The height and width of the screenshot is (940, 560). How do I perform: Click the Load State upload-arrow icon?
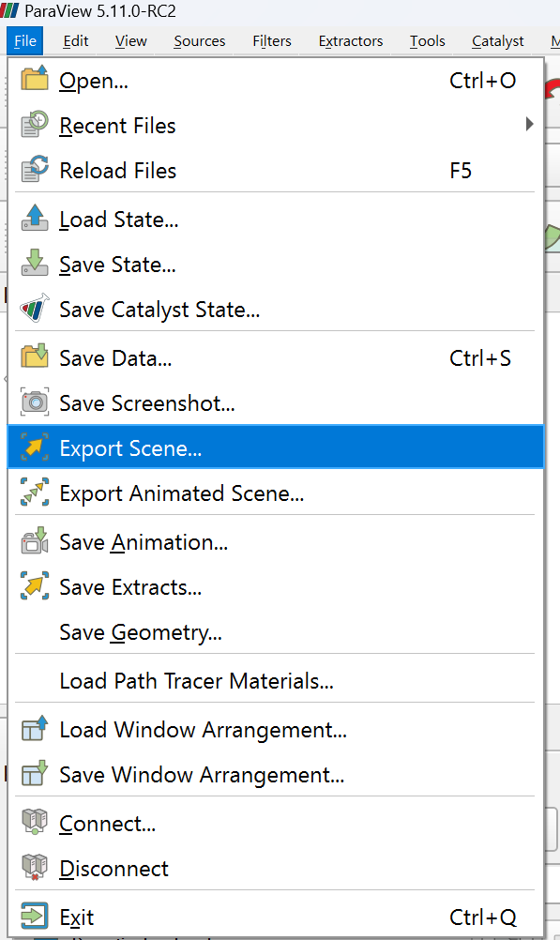point(34,218)
